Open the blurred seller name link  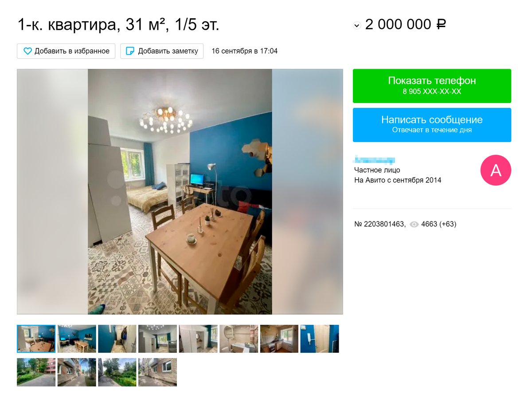[x=375, y=160]
